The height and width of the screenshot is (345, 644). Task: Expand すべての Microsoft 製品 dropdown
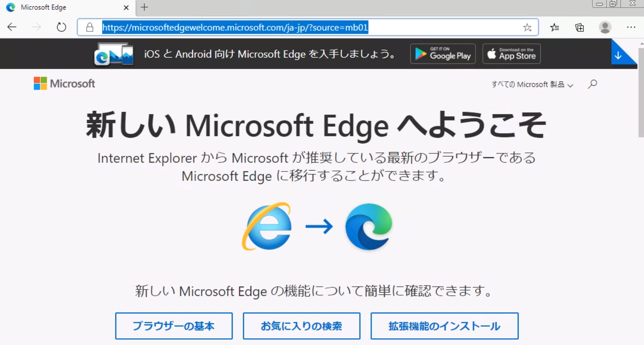point(532,85)
